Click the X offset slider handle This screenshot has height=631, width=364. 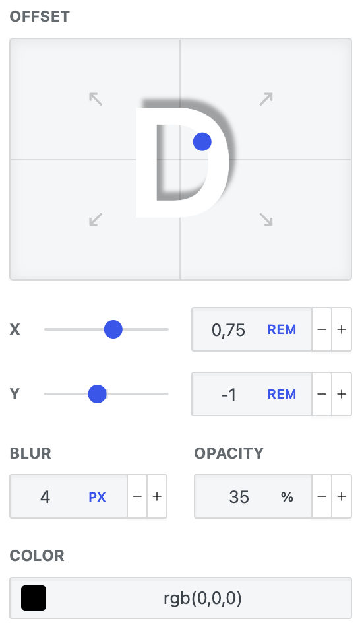tap(113, 329)
